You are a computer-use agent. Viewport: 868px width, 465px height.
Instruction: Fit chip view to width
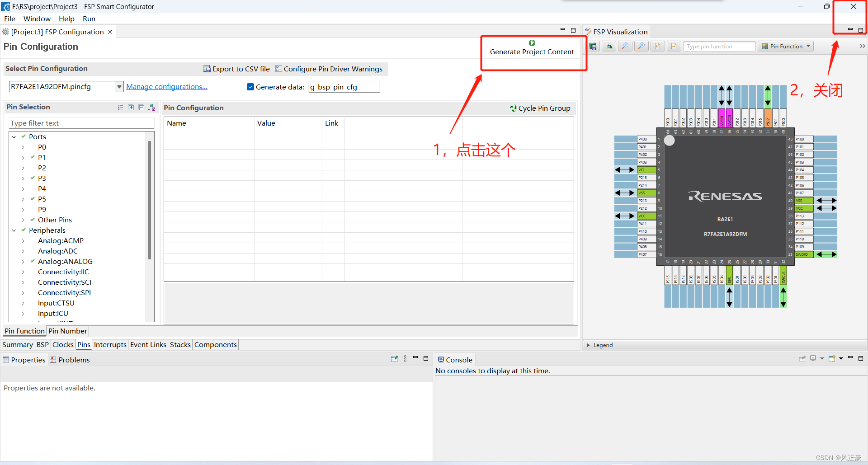coord(674,47)
